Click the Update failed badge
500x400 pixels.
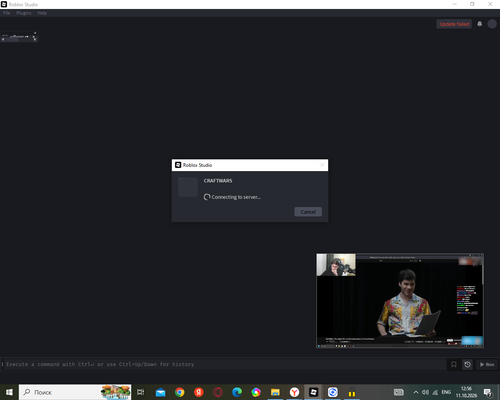[454, 24]
